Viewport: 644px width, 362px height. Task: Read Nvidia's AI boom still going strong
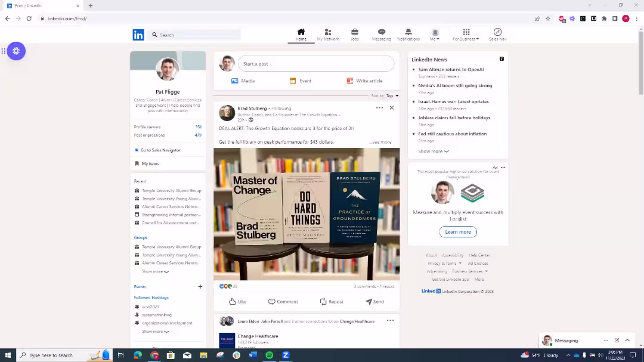[x=455, y=85]
